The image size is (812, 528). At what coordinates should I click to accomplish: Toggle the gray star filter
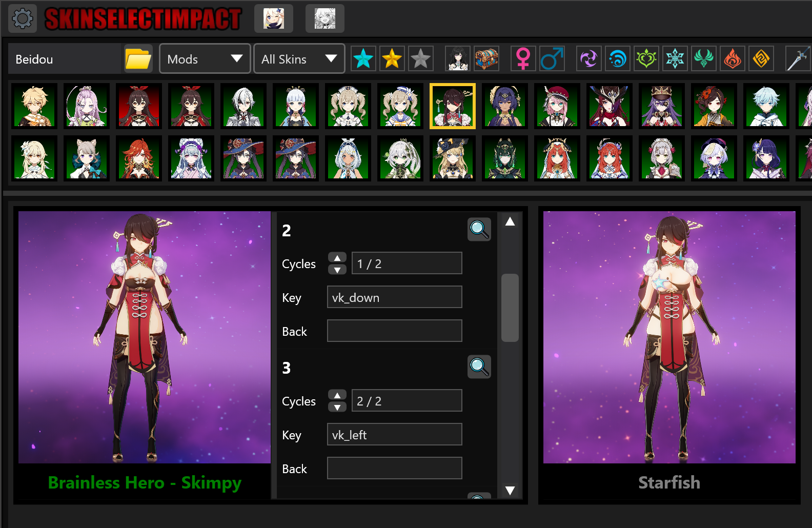421,58
